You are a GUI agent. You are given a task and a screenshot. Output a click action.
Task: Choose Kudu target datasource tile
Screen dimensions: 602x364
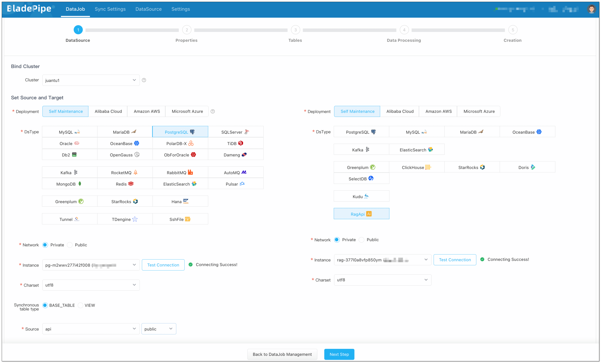[x=361, y=196]
